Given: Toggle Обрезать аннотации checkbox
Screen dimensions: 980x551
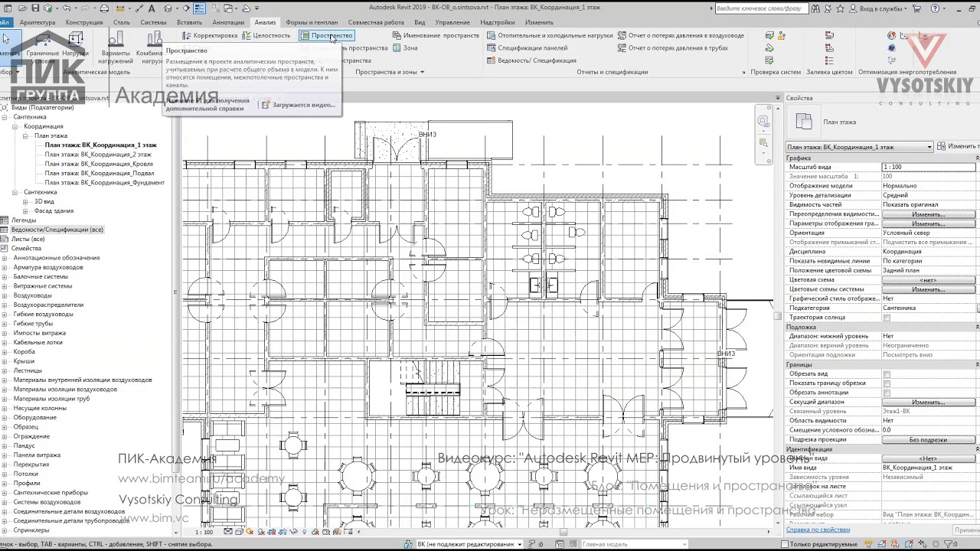Looking at the screenshot, I should tap(887, 393).
